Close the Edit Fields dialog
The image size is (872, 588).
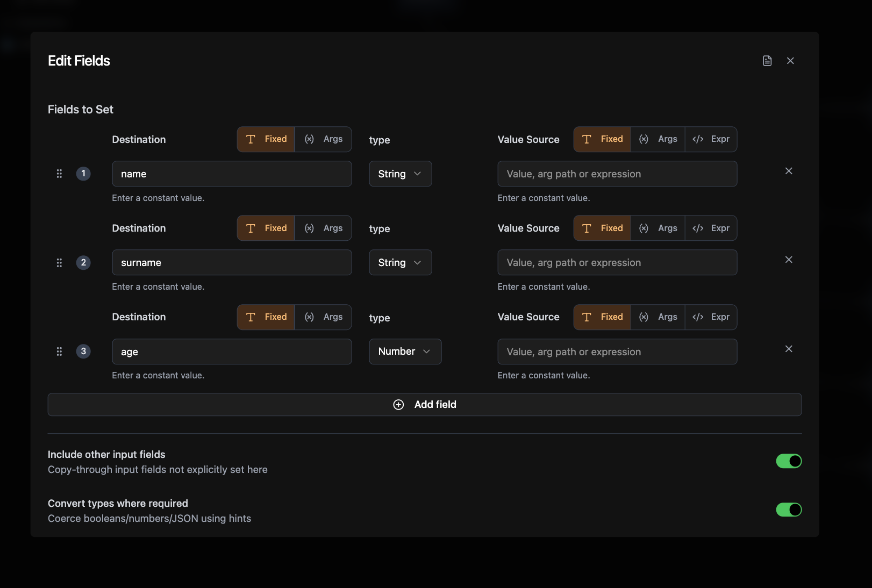point(790,61)
